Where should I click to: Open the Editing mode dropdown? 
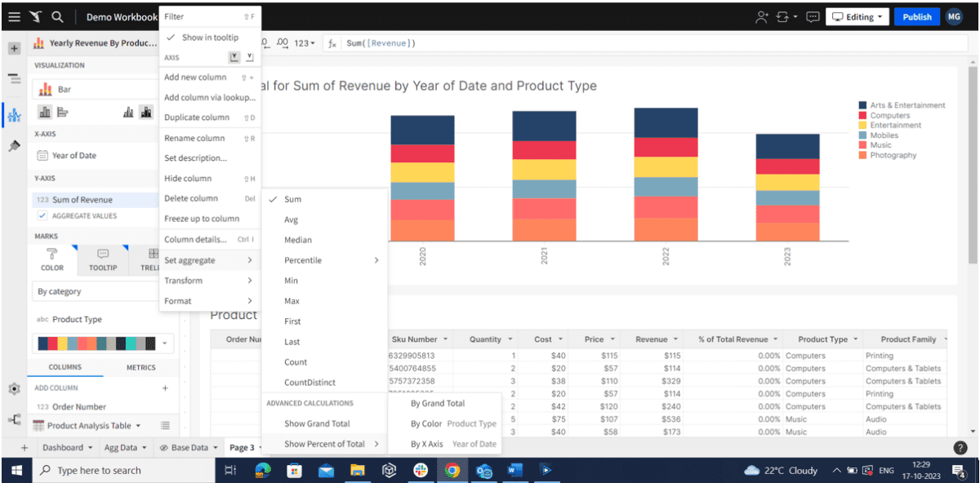click(x=857, y=16)
